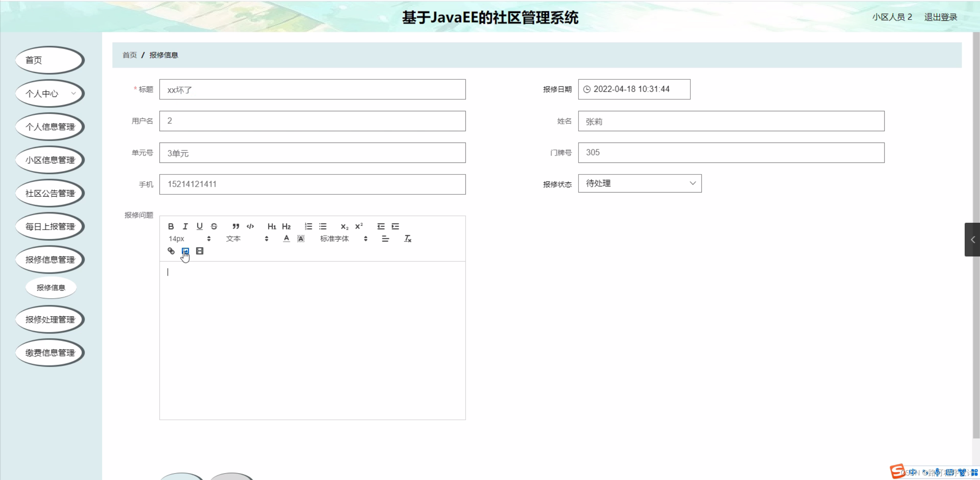The height and width of the screenshot is (480, 980).
Task: Choose the text color picker
Action: coord(286,238)
